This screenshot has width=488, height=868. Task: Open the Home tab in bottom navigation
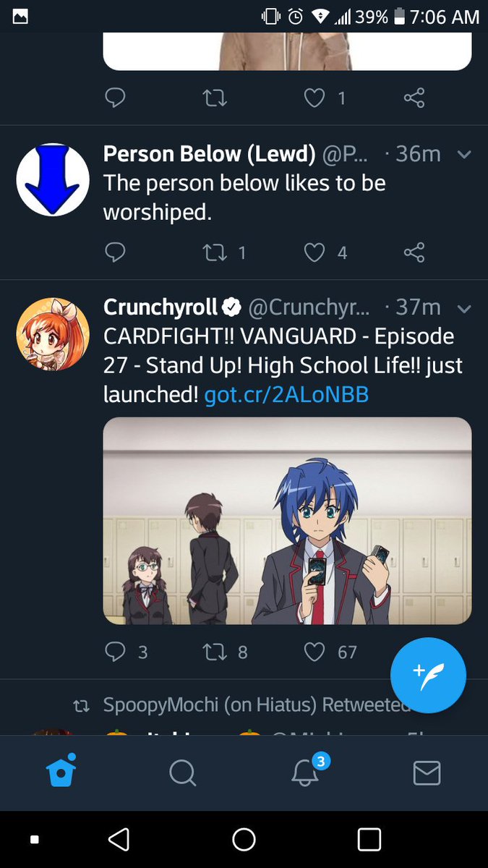click(x=61, y=772)
